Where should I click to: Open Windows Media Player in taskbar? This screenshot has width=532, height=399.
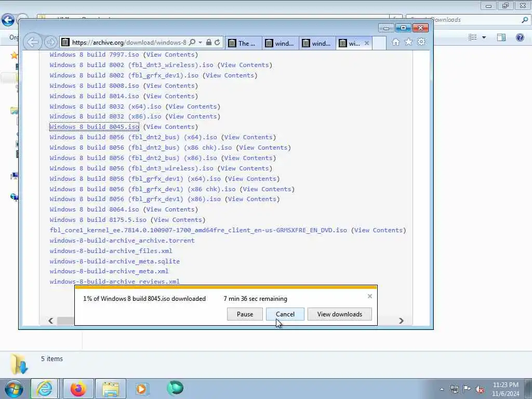pyautogui.click(x=142, y=389)
